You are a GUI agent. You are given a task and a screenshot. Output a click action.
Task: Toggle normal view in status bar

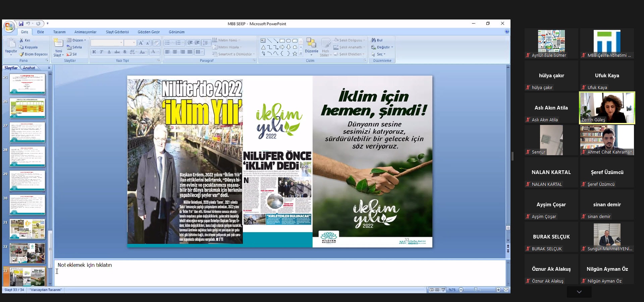coord(431,290)
